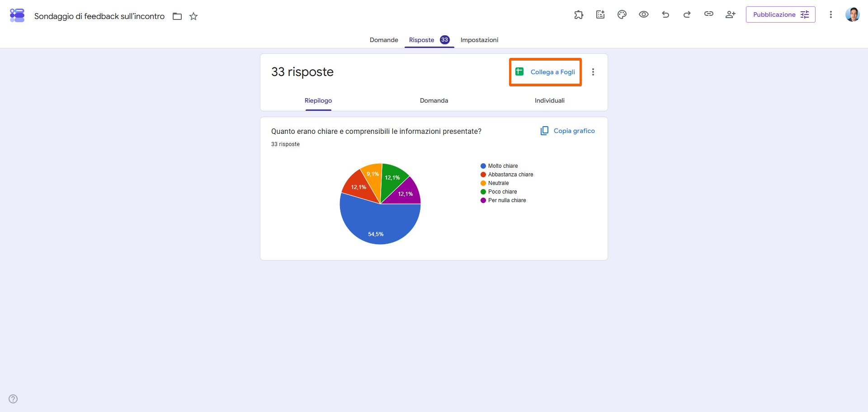Click the form title text
Viewport: 868px width, 412px height.
pyautogui.click(x=99, y=16)
